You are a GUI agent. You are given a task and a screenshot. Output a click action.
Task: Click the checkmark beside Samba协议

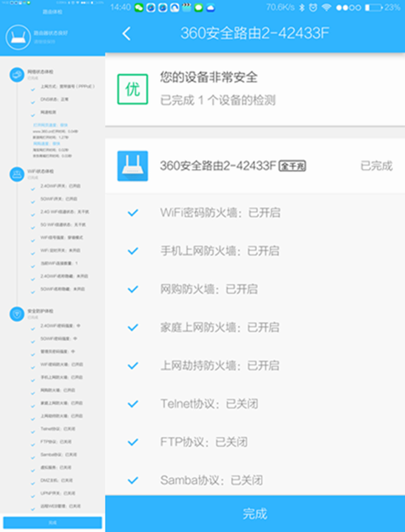click(133, 480)
